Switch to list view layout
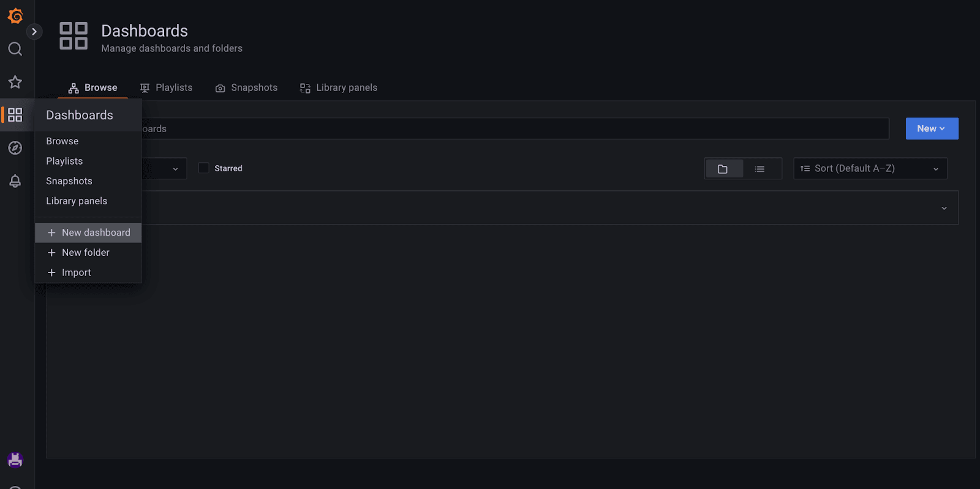Viewport: 980px width, 489px height. click(760, 169)
